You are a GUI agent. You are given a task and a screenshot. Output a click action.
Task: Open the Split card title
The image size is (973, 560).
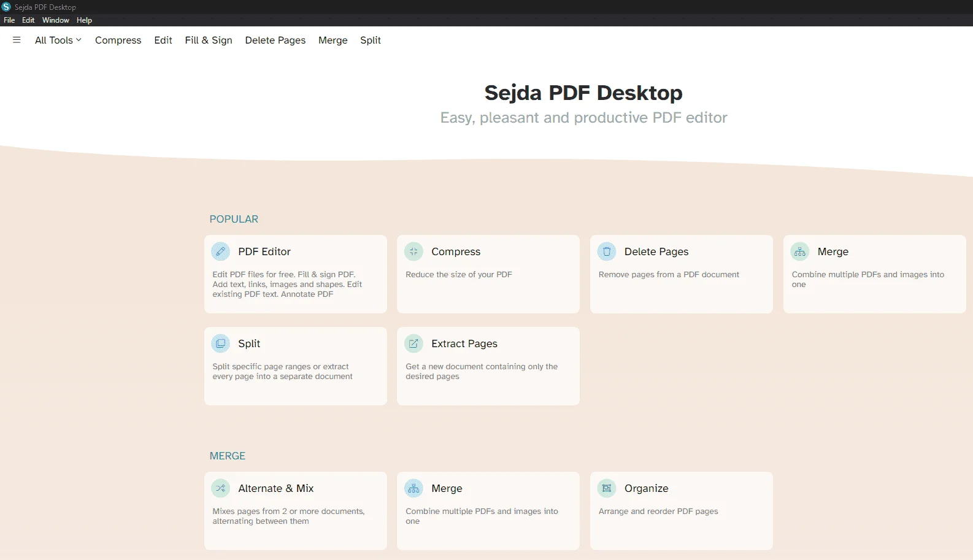click(x=249, y=343)
